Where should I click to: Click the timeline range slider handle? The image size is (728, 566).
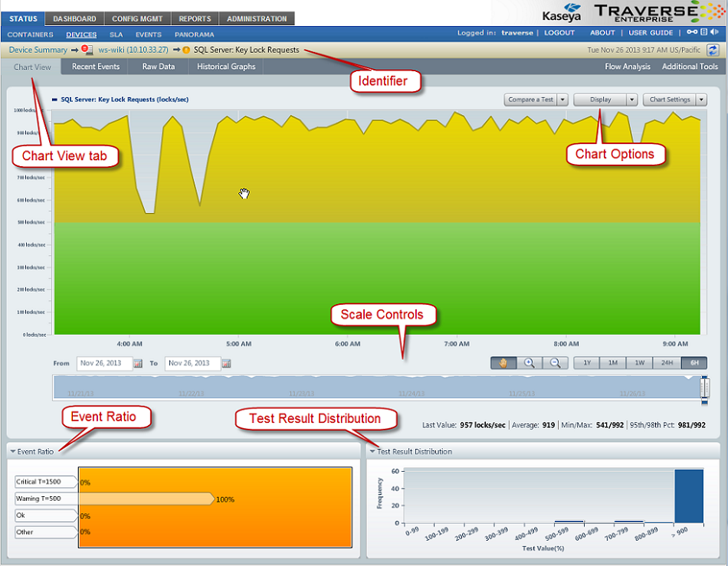pos(705,388)
